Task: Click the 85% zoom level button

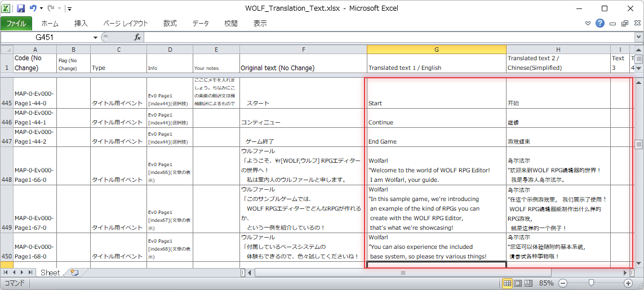Action: click(547, 283)
